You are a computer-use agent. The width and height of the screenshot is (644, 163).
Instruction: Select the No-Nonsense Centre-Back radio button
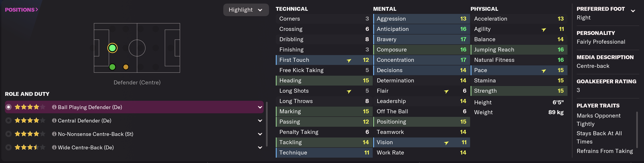(9, 134)
